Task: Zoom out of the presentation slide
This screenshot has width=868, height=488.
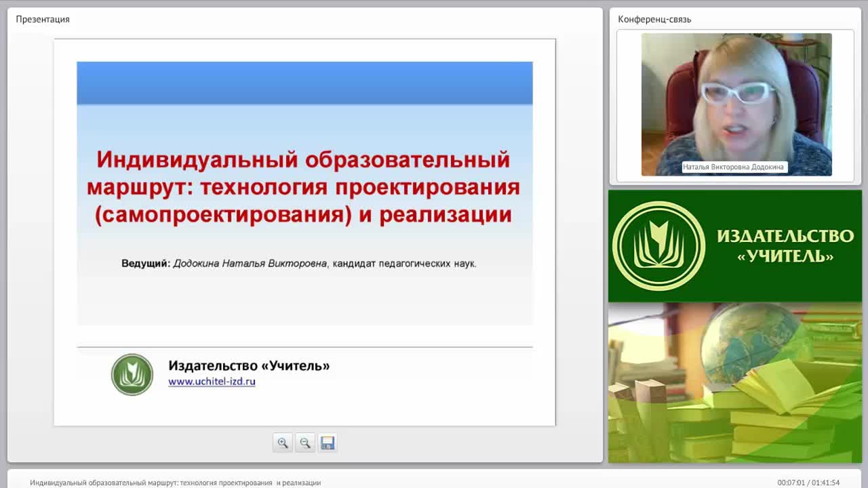Action: (x=305, y=443)
